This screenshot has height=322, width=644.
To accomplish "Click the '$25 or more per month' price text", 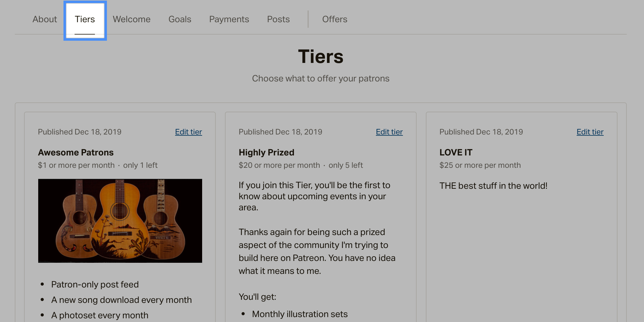I will coord(480,165).
